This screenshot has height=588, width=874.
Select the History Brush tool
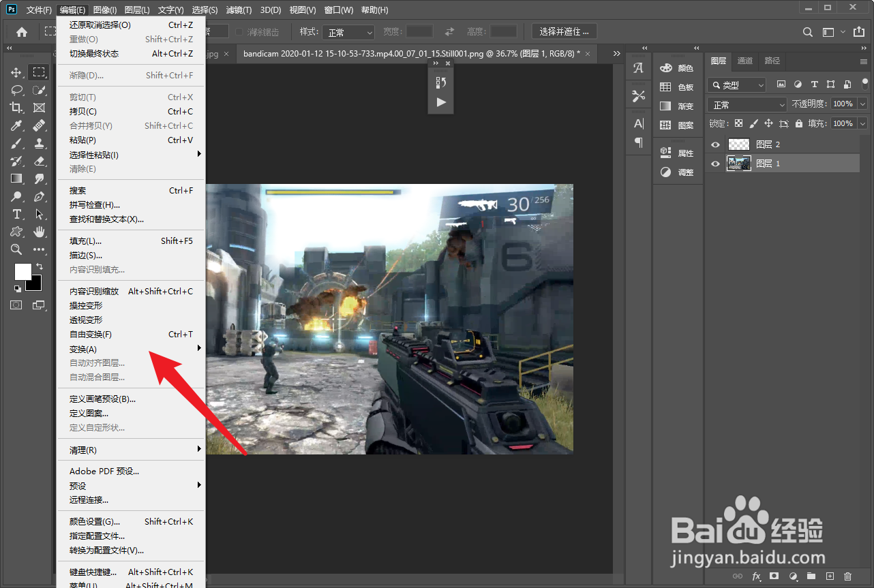click(16, 161)
